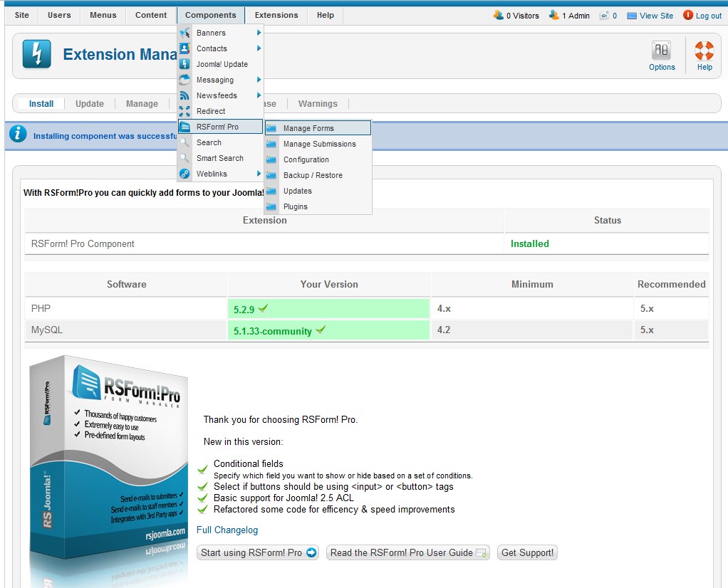Click the green Installed status text
728x588 pixels.
pyautogui.click(x=530, y=243)
